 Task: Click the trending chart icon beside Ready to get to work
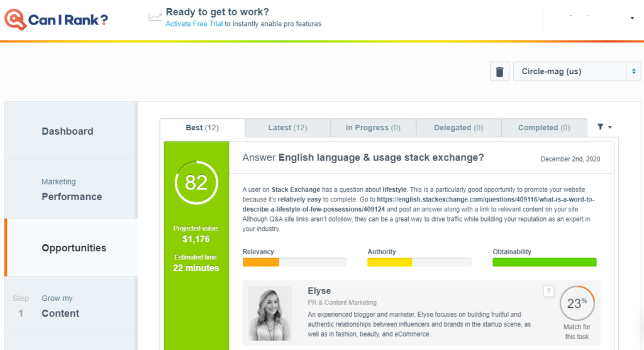tap(155, 17)
